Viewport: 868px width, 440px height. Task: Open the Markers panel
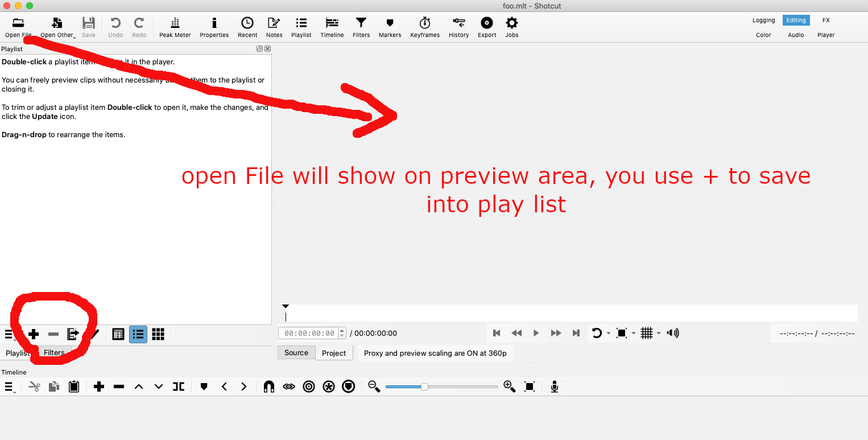point(390,27)
